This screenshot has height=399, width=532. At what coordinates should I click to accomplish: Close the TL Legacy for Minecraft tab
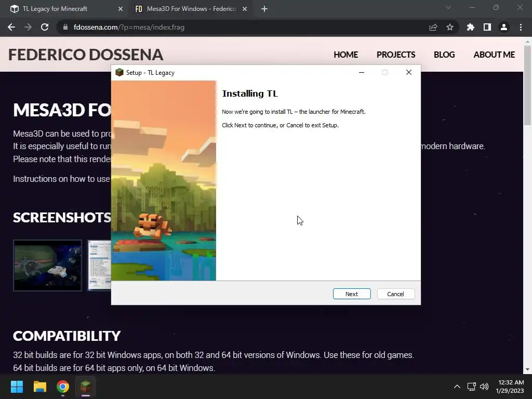[x=121, y=9]
